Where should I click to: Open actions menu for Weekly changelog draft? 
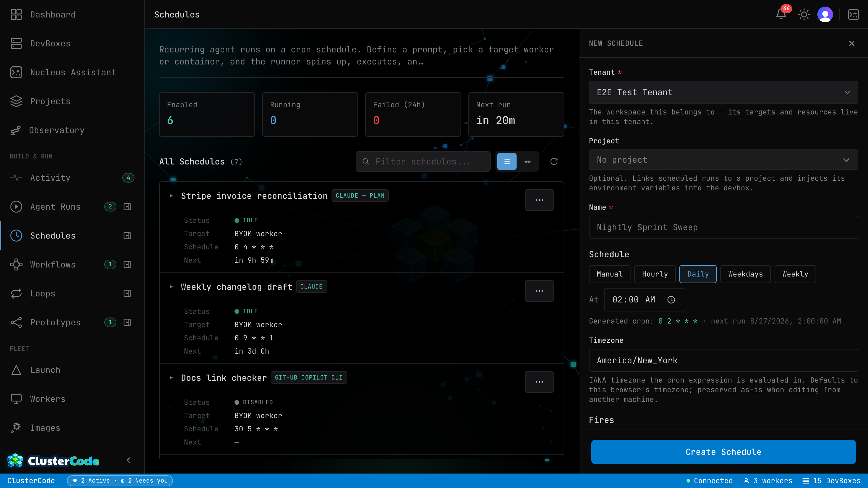tap(539, 291)
